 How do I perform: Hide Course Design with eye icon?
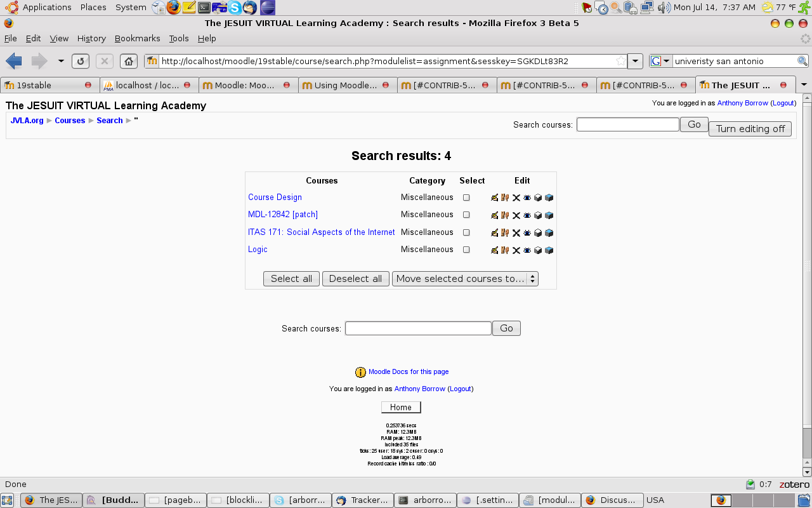point(527,197)
